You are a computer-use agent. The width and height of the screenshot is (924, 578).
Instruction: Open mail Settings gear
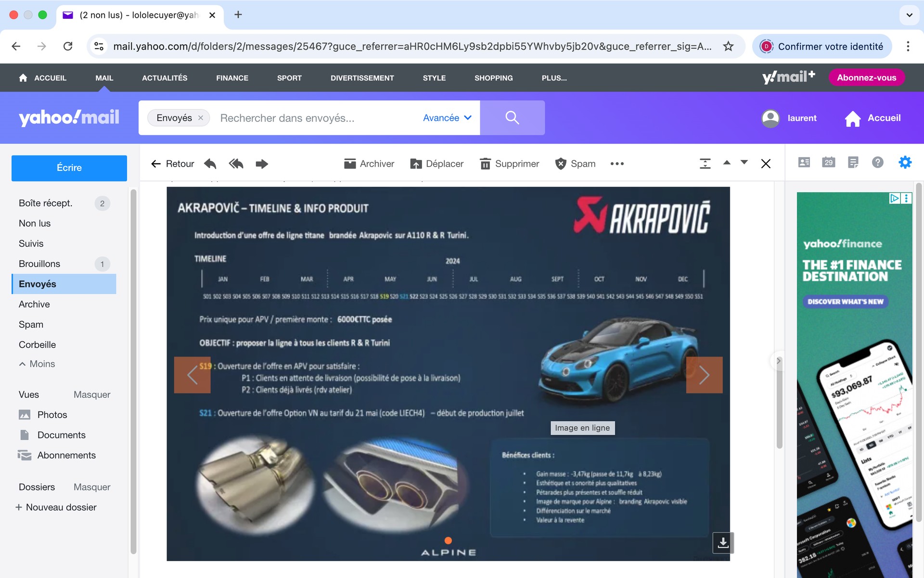(x=905, y=162)
